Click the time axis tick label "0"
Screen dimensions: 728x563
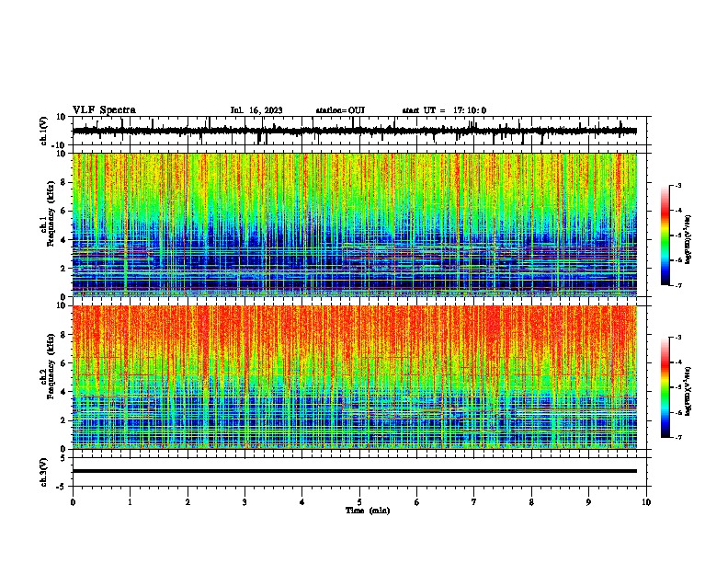pos(73,502)
